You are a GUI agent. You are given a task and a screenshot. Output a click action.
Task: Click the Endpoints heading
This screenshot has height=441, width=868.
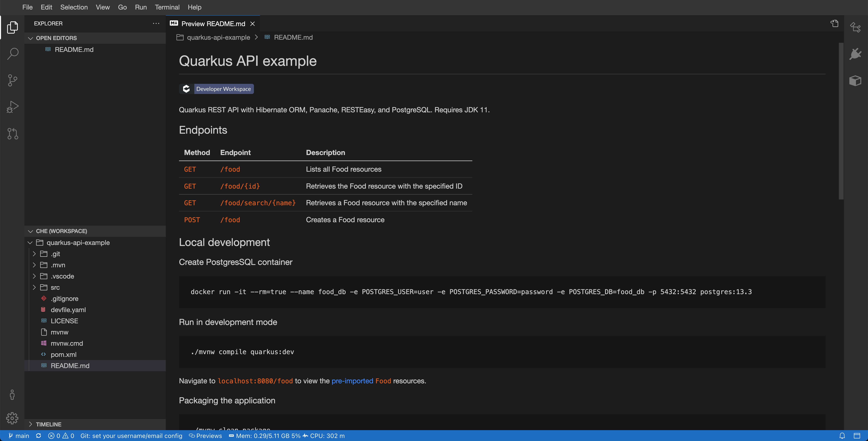pyautogui.click(x=203, y=130)
